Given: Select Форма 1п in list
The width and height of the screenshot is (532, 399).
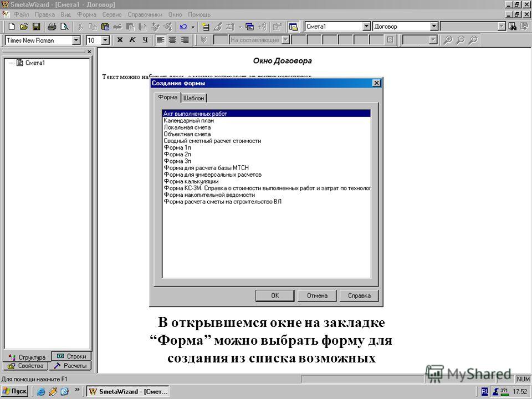Looking at the screenshot, I should pos(267,147).
